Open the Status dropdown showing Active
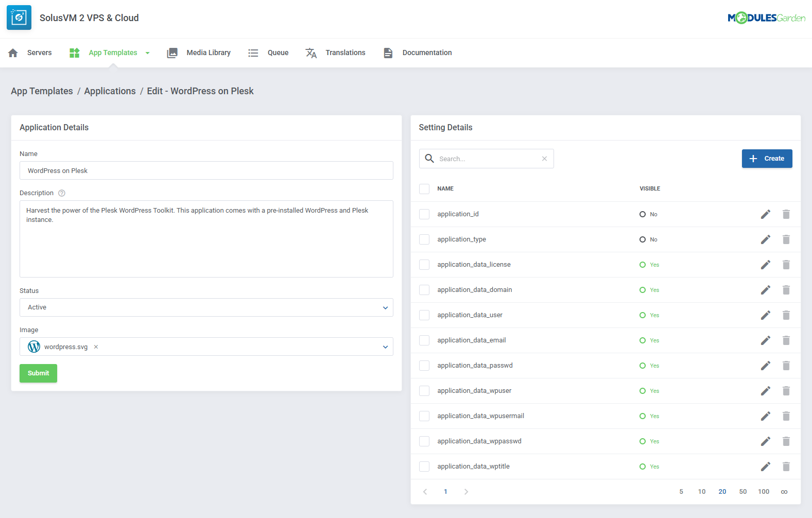The width and height of the screenshot is (812, 518). point(206,307)
